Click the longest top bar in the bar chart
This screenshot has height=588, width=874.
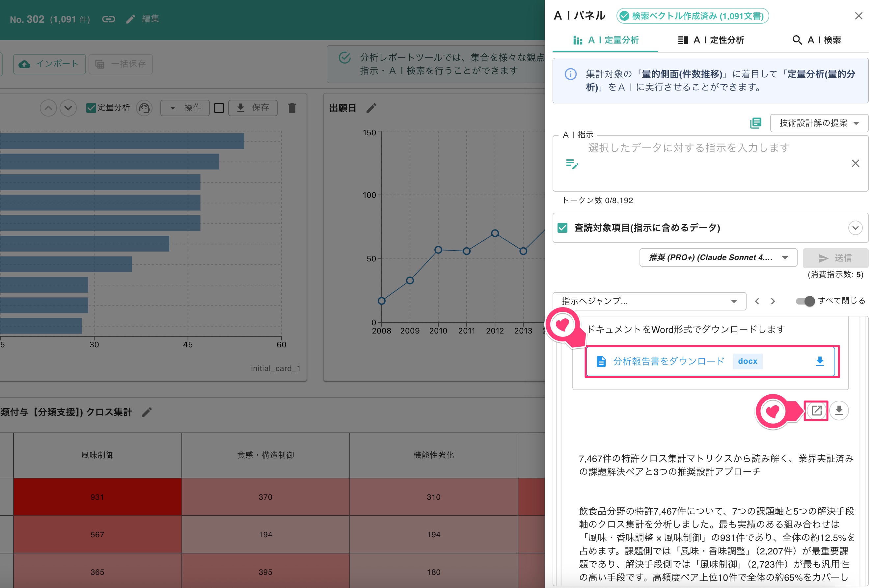[x=122, y=141]
